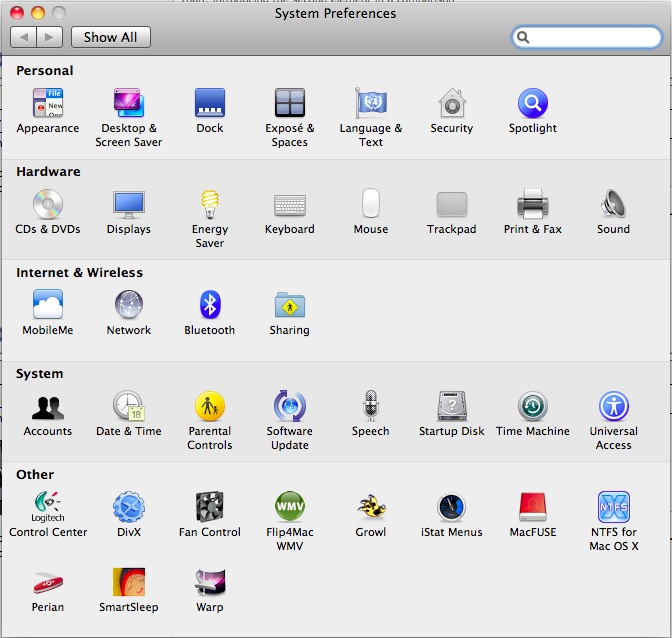Open iStat Menus settings
672x638 pixels.
pos(451,508)
